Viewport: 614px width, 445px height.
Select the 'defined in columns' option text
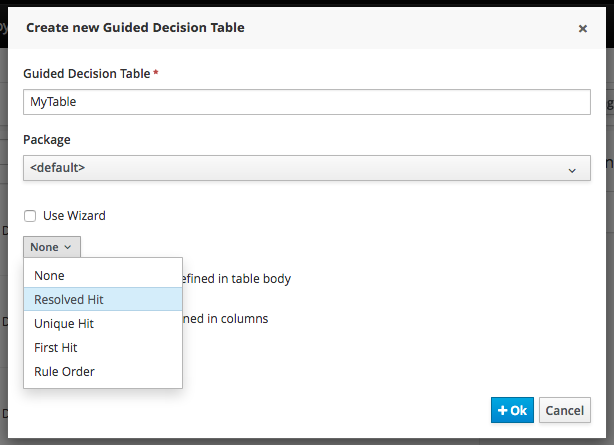[x=226, y=319]
